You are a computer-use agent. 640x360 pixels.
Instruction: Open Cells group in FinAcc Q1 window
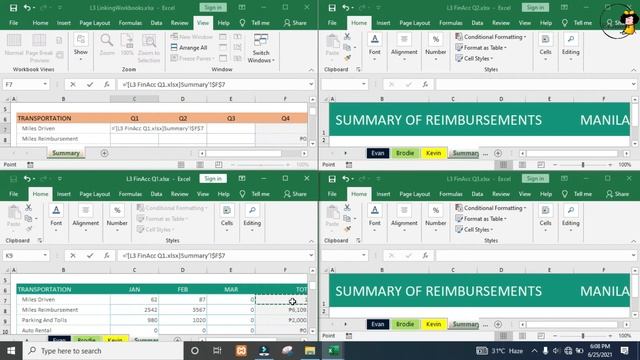(227, 218)
